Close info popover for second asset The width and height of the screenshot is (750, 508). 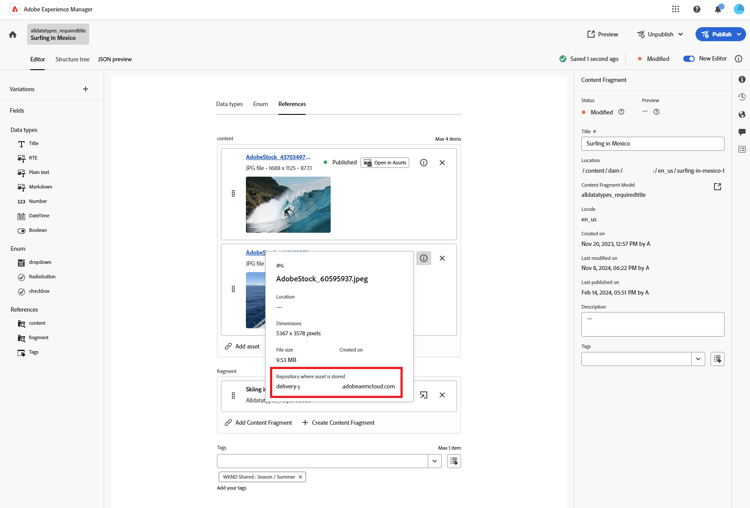[x=424, y=258]
